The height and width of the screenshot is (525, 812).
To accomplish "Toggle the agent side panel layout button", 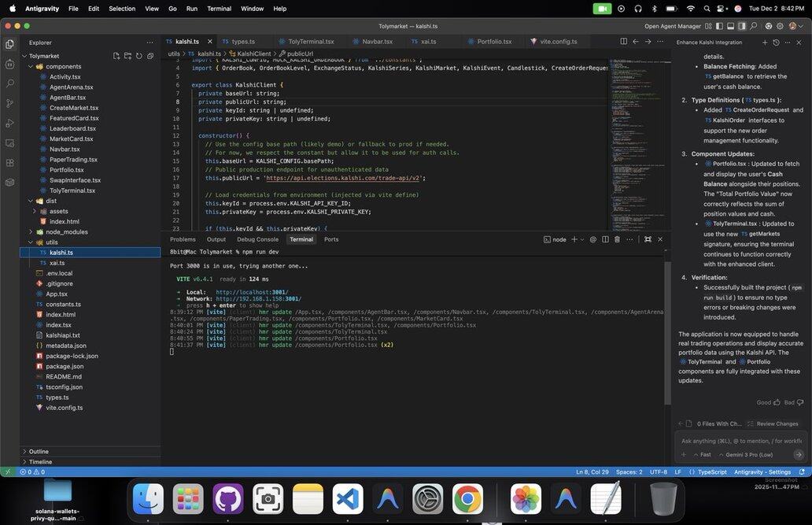I will click(740, 26).
